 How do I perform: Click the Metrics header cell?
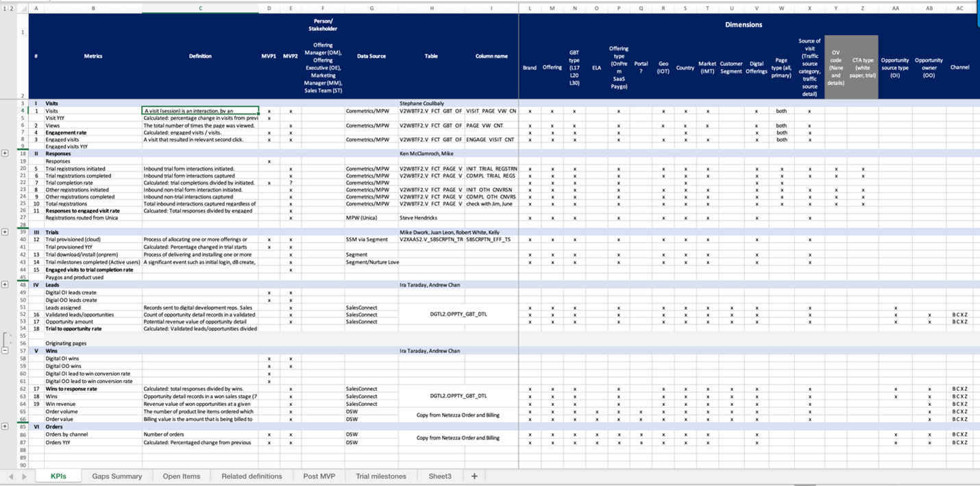click(93, 56)
